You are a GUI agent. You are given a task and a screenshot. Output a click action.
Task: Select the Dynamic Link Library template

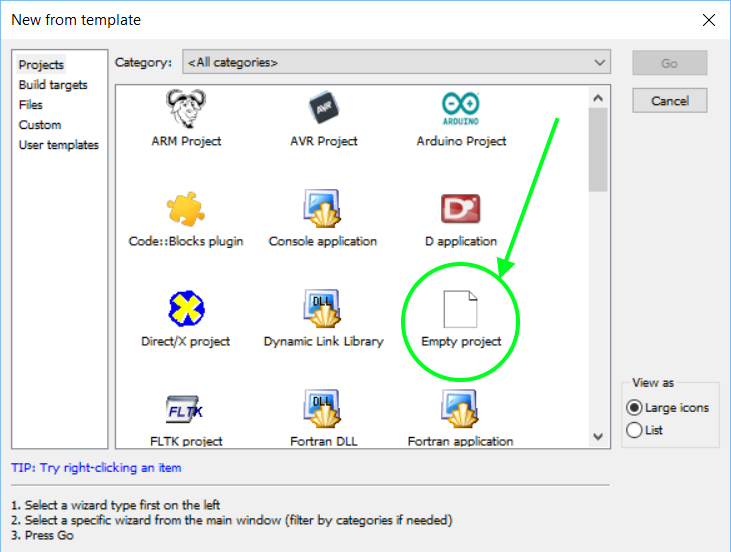tap(323, 309)
